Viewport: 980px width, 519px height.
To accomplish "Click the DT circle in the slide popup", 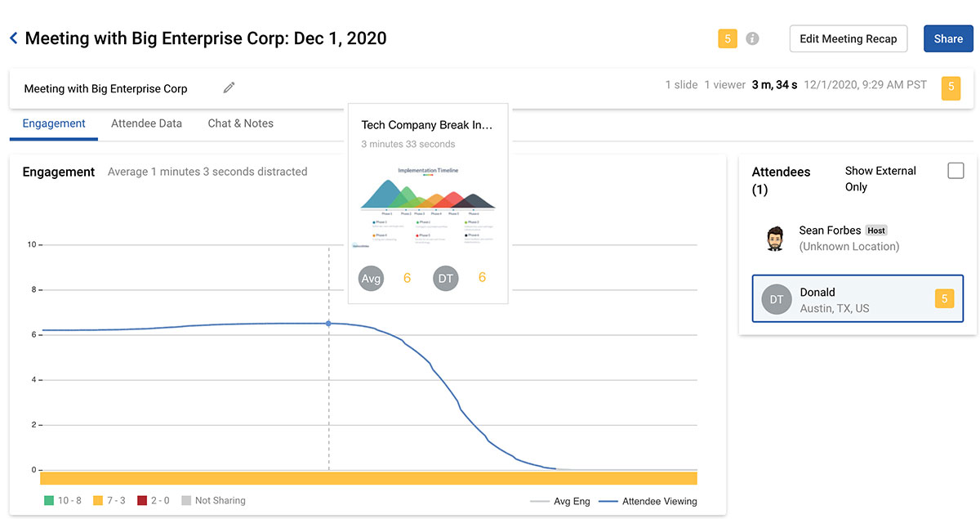I will pos(446,278).
